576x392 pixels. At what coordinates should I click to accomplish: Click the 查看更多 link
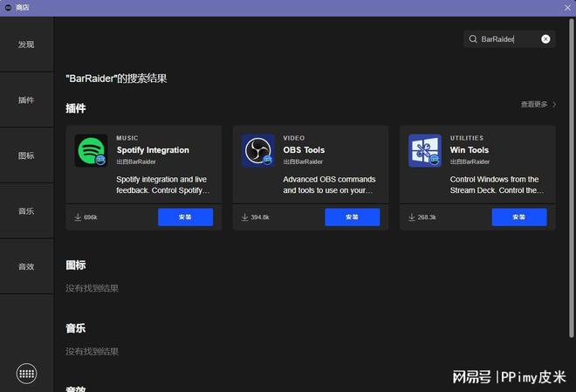pyautogui.click(x=534, y=105)
